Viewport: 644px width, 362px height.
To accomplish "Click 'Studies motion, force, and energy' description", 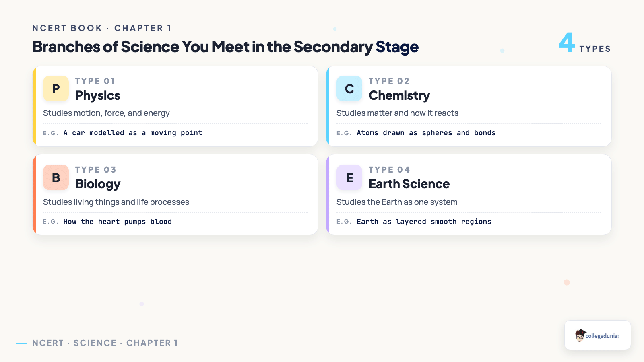I will pos(106,113).
